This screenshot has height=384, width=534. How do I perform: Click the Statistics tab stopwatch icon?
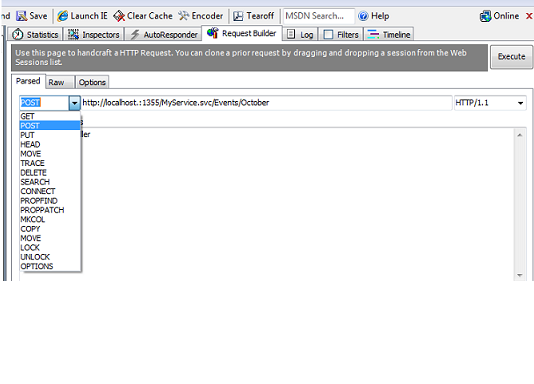[17, 35]
